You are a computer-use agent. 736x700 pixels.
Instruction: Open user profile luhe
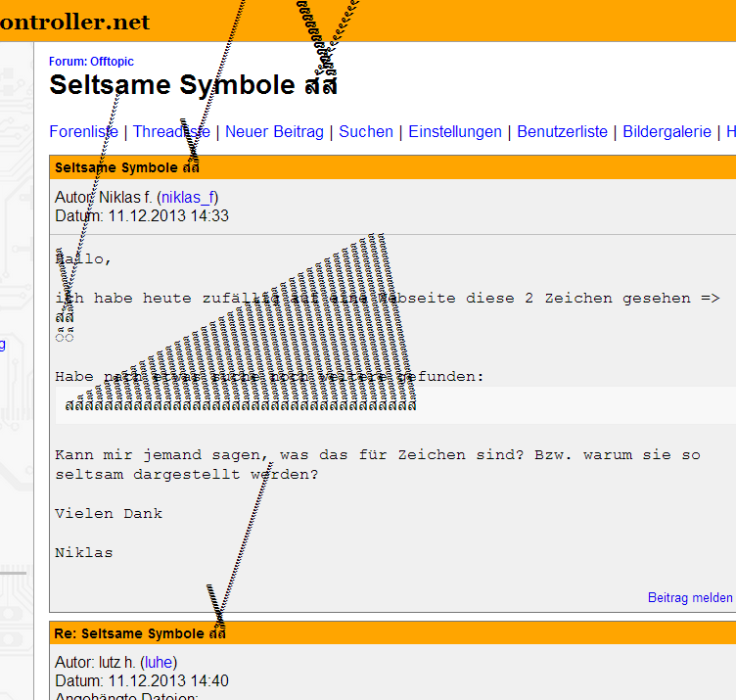coord(159,663)
